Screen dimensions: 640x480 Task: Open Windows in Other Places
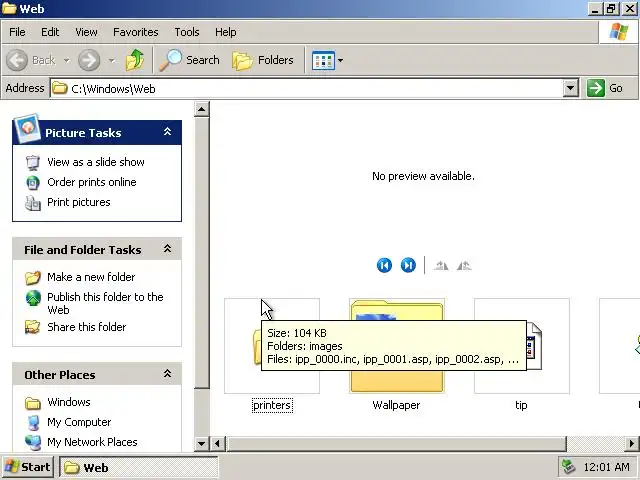pyautogui.click(x=69, y=402)
